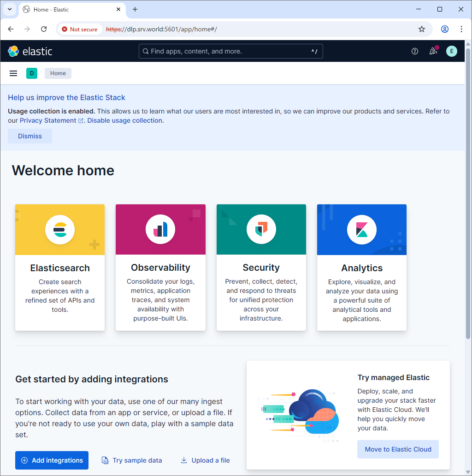Select the Home - Elastic browser tab
Screen dimensions: 472x476
coord(69,9)
